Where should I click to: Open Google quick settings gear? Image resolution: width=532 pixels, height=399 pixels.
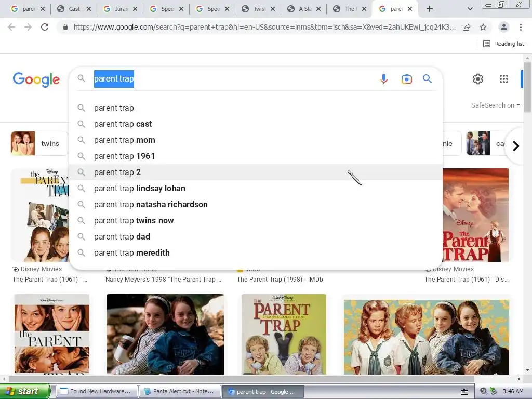(x=478, y=79)
